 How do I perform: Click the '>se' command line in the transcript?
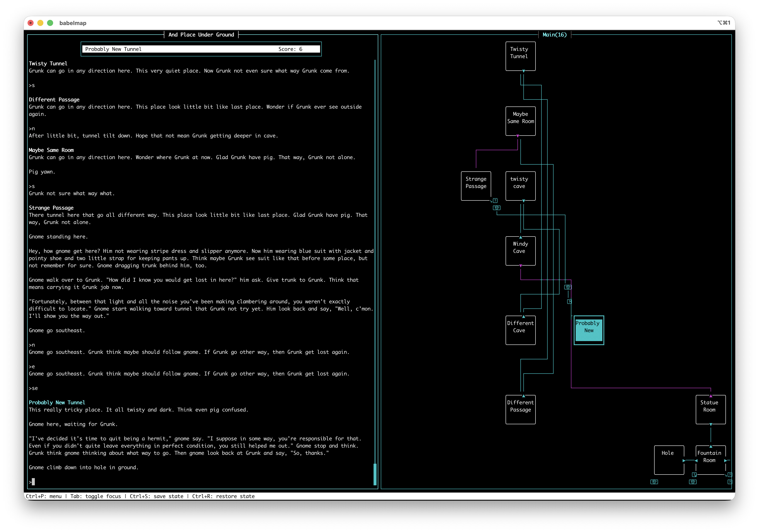[x=33, y=388]
